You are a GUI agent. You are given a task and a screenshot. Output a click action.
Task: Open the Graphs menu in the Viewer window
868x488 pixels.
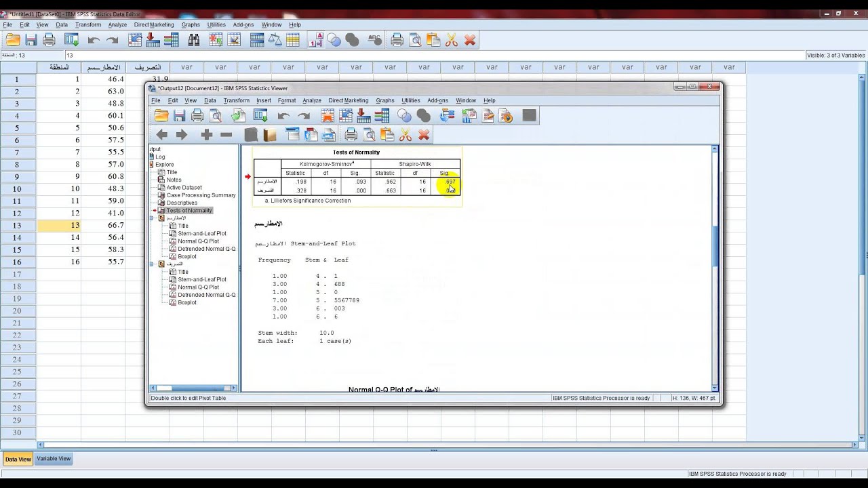(x=384, y=100)
